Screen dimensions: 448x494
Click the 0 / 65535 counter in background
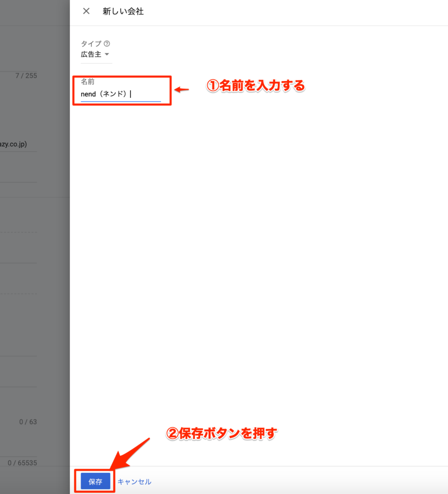pos(22,463)
